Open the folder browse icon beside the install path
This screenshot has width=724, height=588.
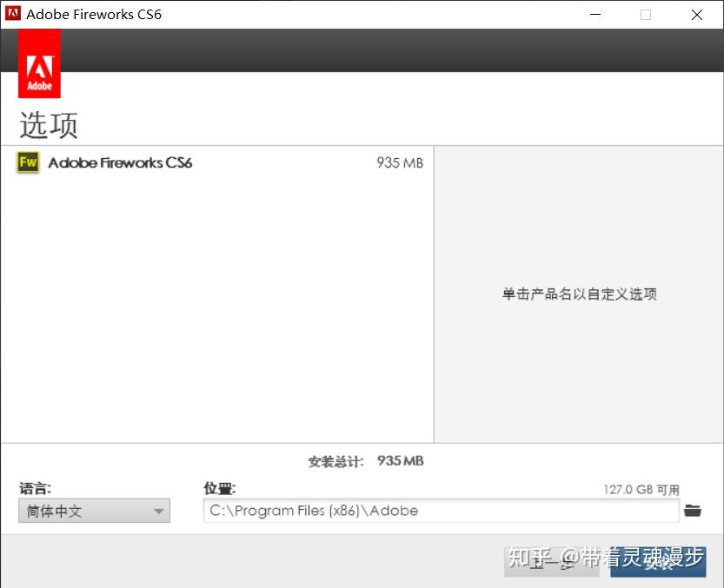click(x=693, y=511)
